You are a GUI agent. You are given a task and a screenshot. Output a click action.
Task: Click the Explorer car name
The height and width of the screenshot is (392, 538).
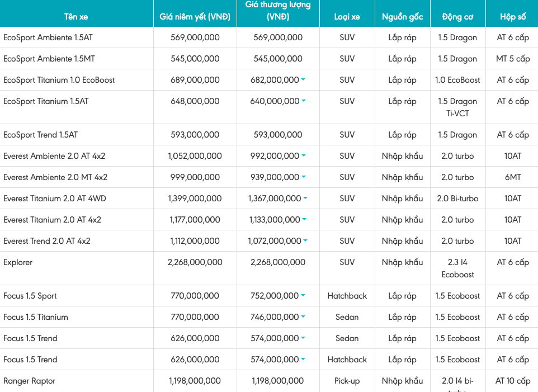18,262
